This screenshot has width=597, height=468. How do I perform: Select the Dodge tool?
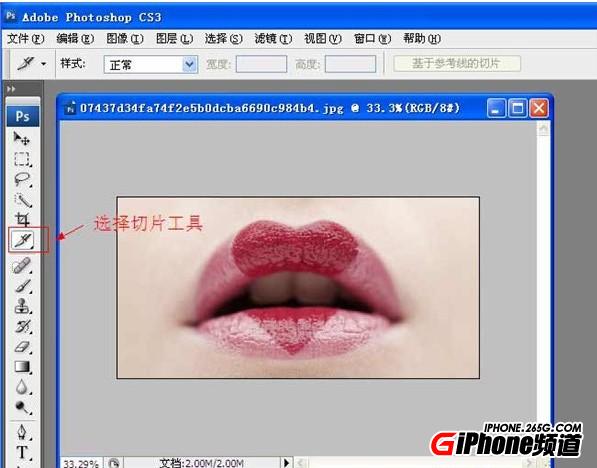[x=22, y=407]
